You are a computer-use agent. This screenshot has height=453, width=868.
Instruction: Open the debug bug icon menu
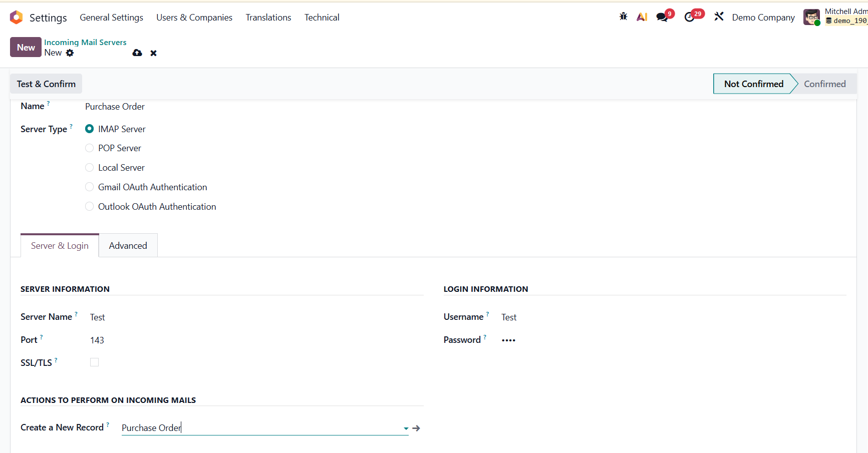[623, 17]
